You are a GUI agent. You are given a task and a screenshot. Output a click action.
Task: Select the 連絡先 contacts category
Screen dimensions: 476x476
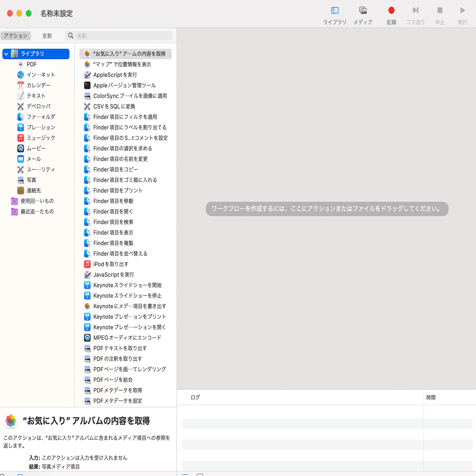[x=29, y=191]
